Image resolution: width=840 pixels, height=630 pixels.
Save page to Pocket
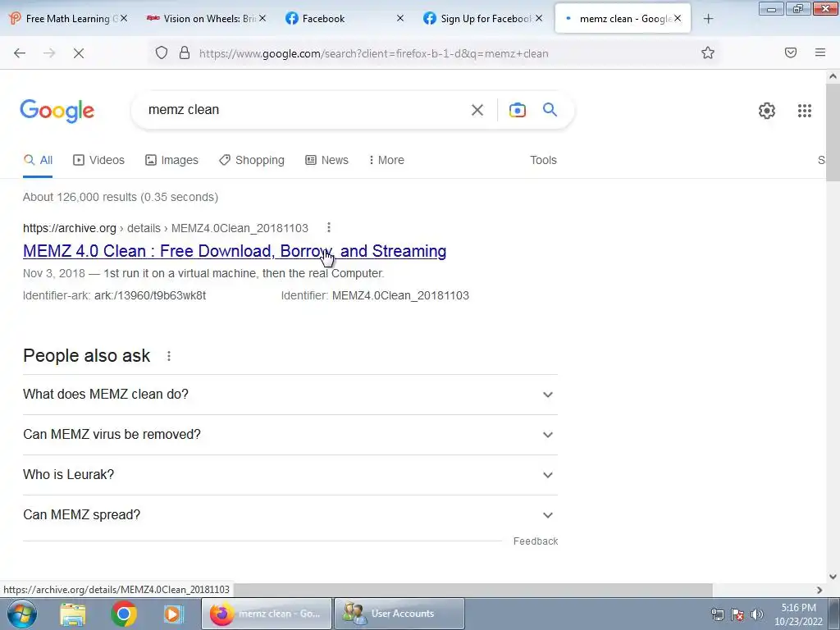(x=791, y=52)
